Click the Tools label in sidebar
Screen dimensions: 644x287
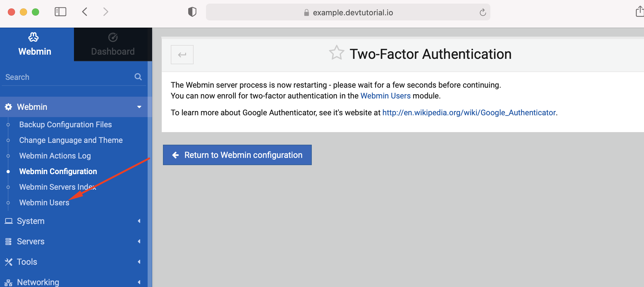(27, 262)
